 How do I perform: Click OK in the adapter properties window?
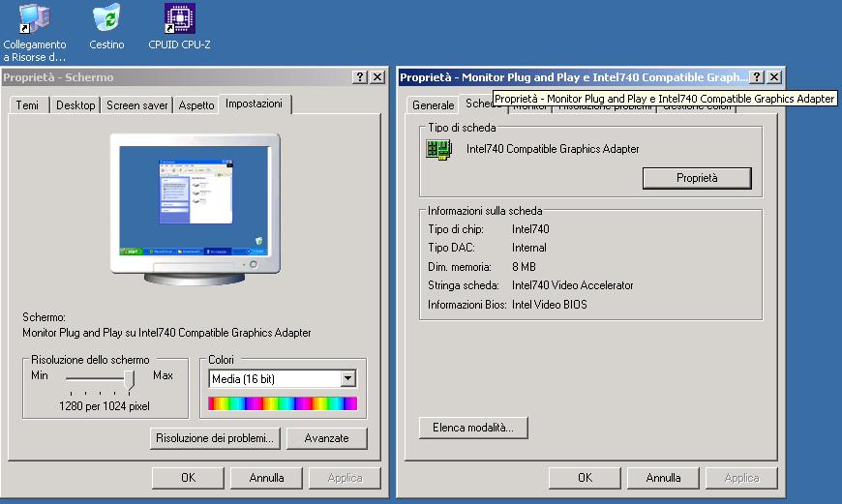(585, 478)
